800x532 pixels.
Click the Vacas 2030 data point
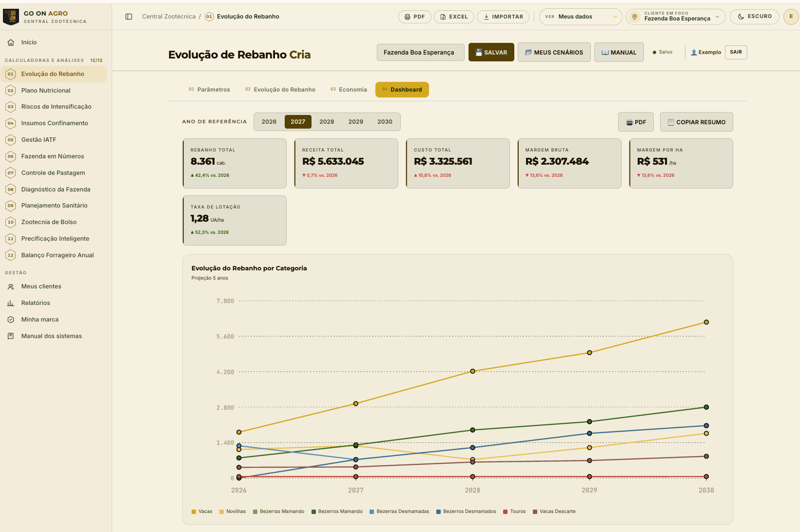point(706,322)
